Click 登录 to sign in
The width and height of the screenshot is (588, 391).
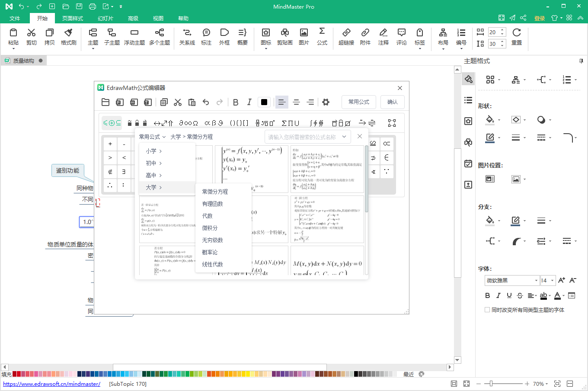coord(540,18)
